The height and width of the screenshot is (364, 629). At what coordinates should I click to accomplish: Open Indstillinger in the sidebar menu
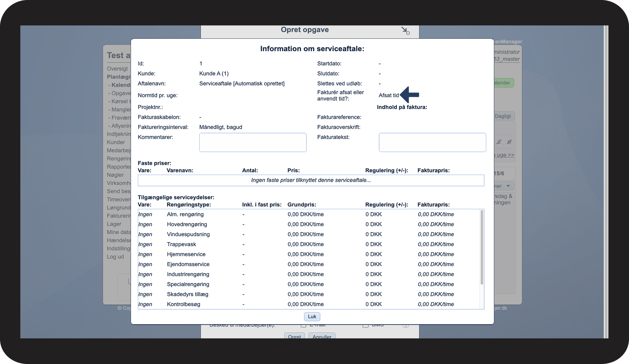coord(119,249)
